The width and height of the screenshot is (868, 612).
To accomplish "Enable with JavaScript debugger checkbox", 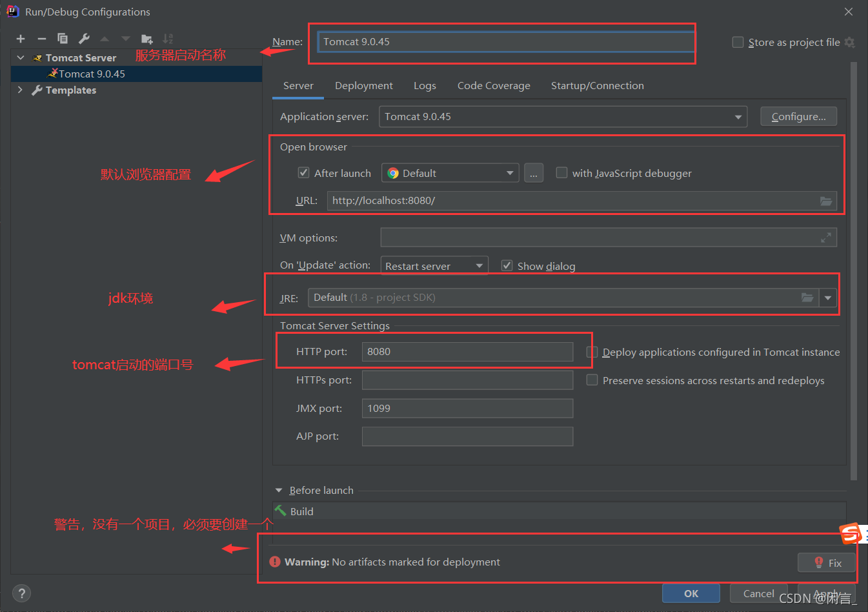I will tap(561, 172).
